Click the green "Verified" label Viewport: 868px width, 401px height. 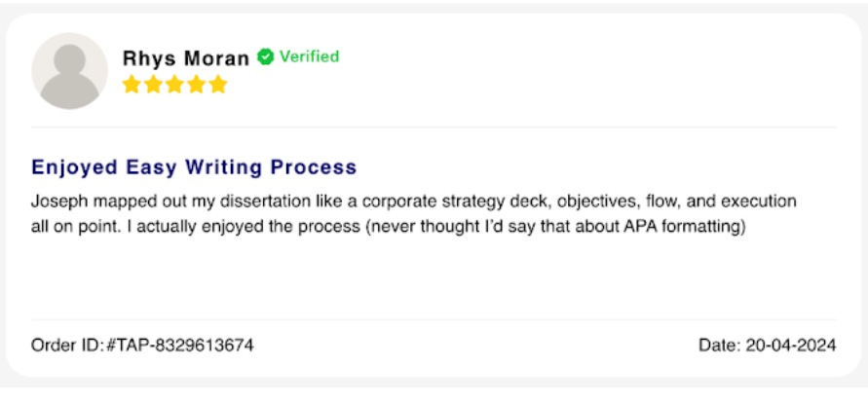309,56
